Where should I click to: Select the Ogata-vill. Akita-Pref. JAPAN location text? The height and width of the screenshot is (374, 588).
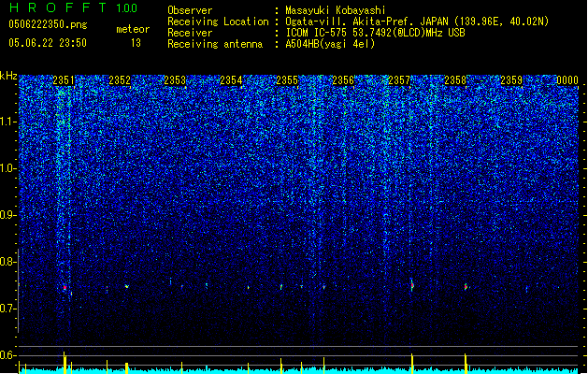[417, 22]
